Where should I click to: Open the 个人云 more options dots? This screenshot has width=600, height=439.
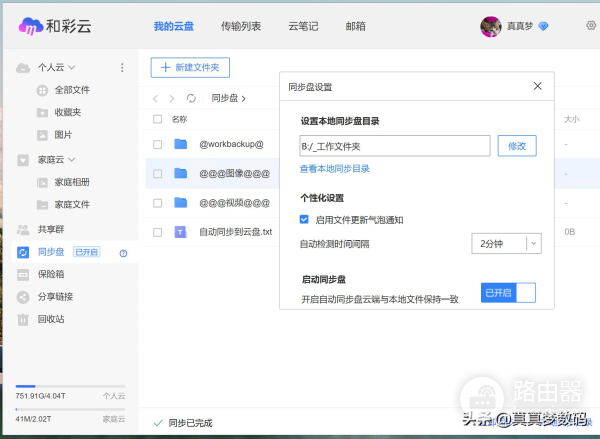[x=122, y=67]
